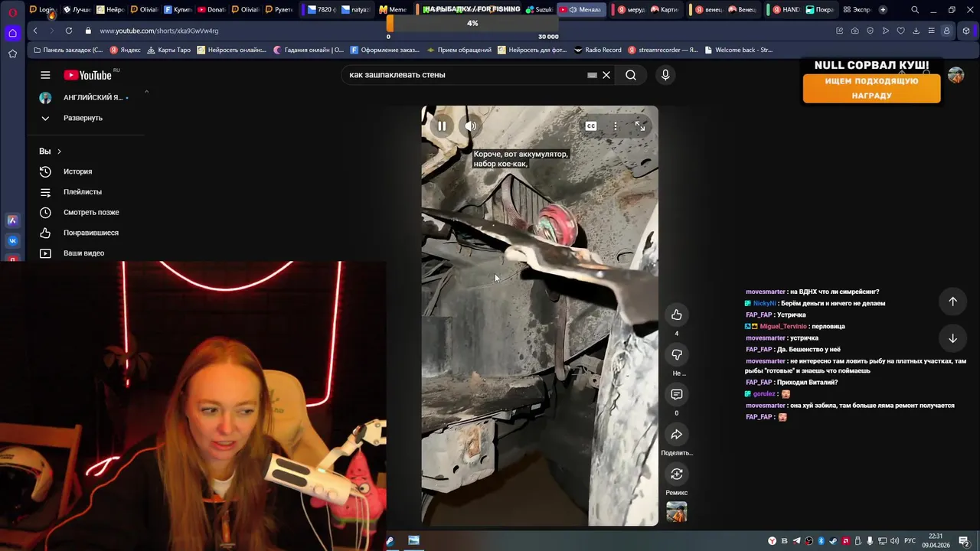
Task: Open the Карты Таро bookmark
Action: [x=168, y=50]
